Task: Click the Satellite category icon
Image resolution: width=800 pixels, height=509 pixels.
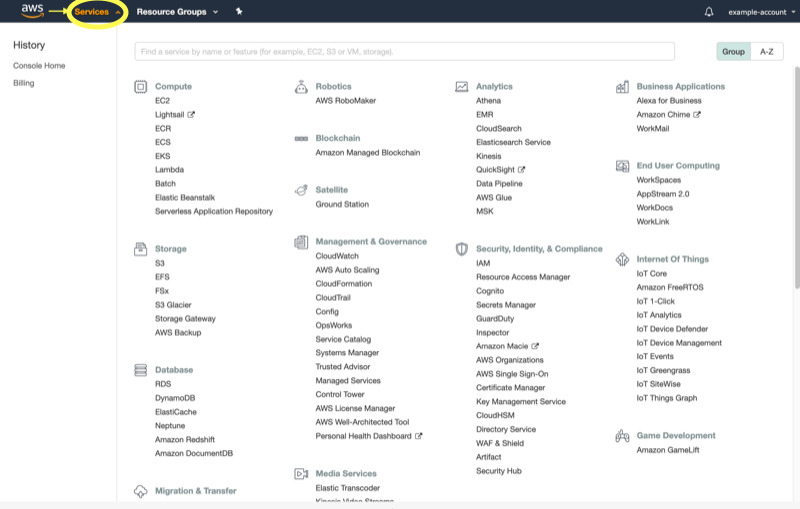Action: point(301,190)
